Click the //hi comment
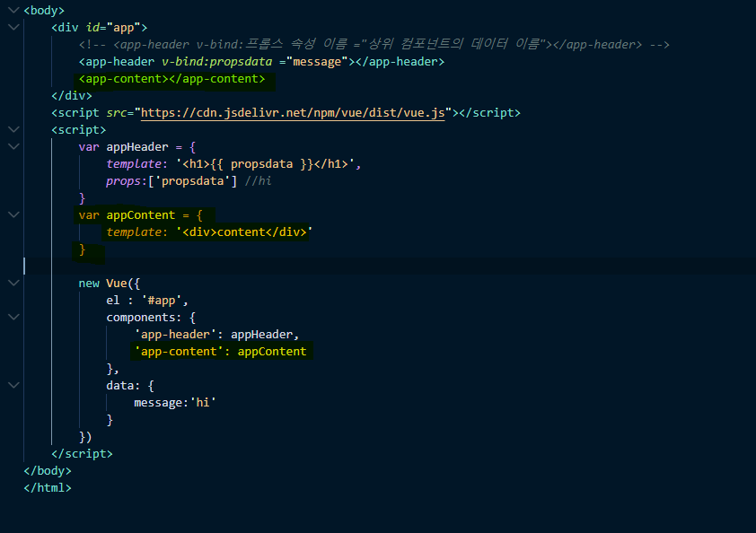The height and width of the screenshot is (533, 756). coord(258,180)
